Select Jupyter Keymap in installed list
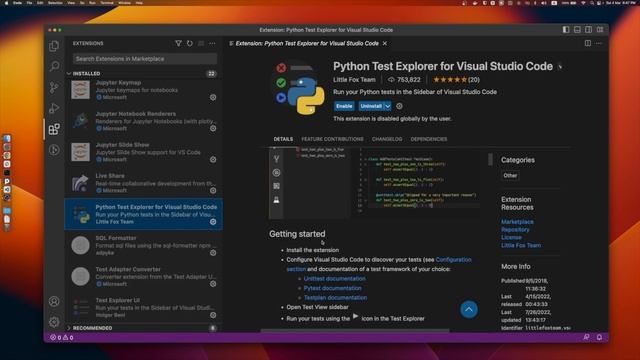 coord(144,90)
